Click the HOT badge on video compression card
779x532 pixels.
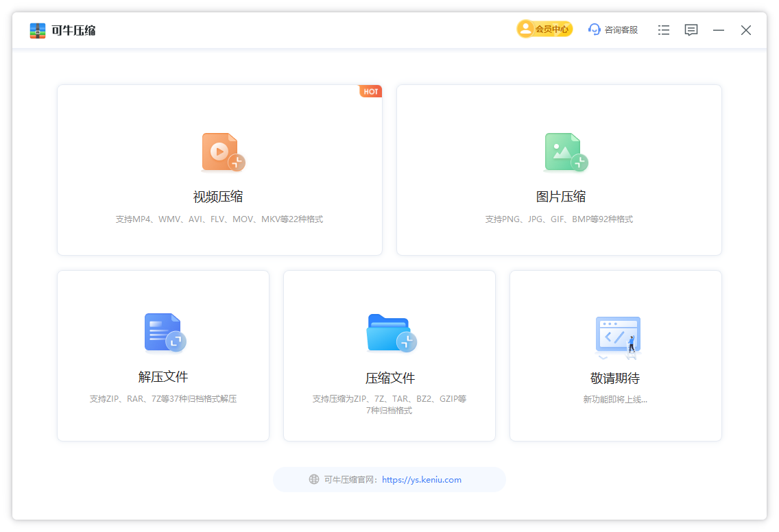tap(370, 90)
